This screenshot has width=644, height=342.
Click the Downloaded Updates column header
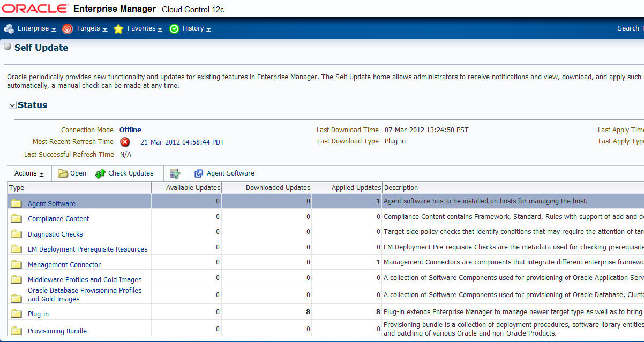click(267, 188)
